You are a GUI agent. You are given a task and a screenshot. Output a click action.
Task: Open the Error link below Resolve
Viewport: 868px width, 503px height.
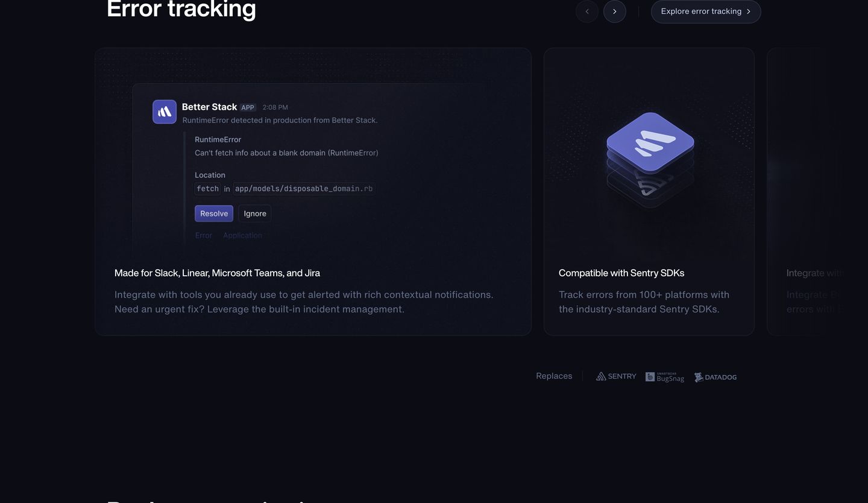pyautogui.click(x=204, y=235)
